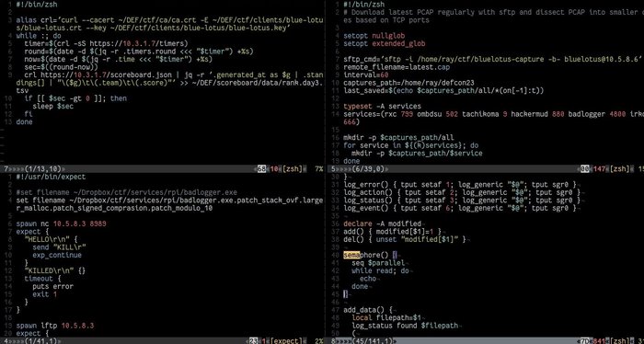Click the 'spawn lftp 10.5.8.3' line
The image size is (644, 344).
click(55, 326)
